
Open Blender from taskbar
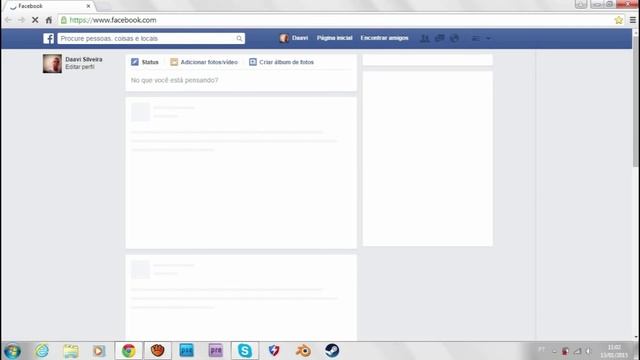[303, 351]
